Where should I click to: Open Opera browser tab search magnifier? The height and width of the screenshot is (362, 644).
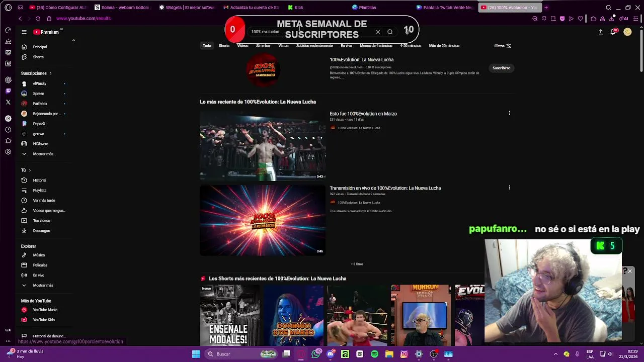pyautogui.click(x=608, y=8)
